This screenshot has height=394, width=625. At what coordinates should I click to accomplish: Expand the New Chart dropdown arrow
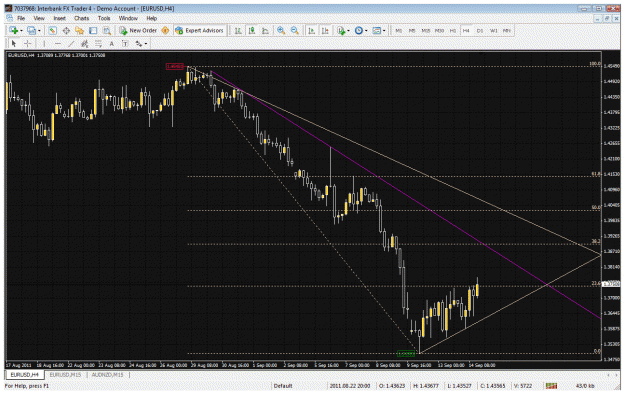coord(21,31)
